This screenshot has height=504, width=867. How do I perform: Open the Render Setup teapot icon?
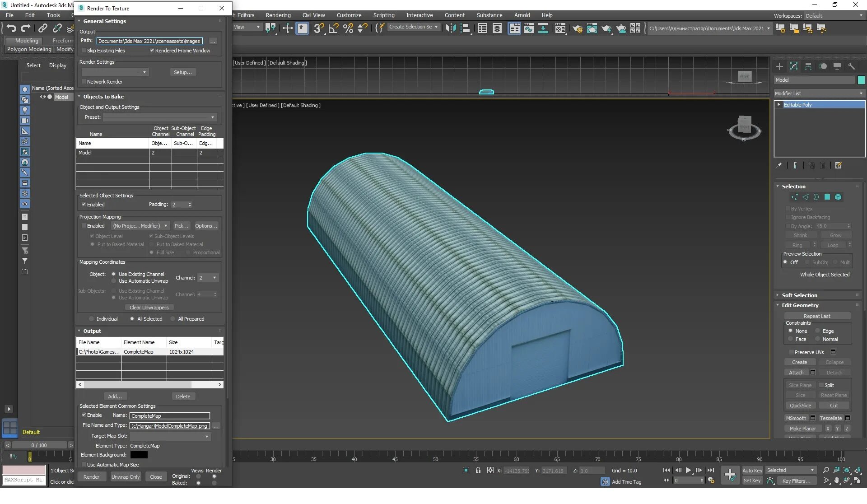click(x=577, y=28)
